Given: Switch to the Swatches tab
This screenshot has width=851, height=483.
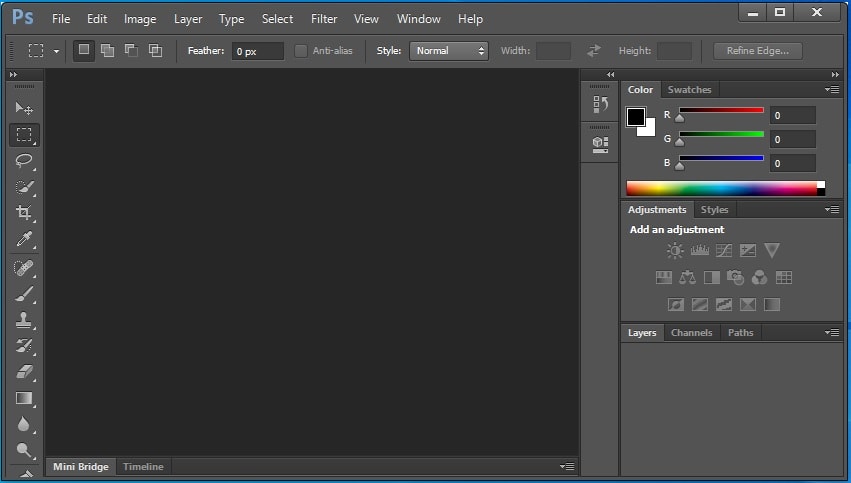Looking at the screenshot, I should coord(689,90).
